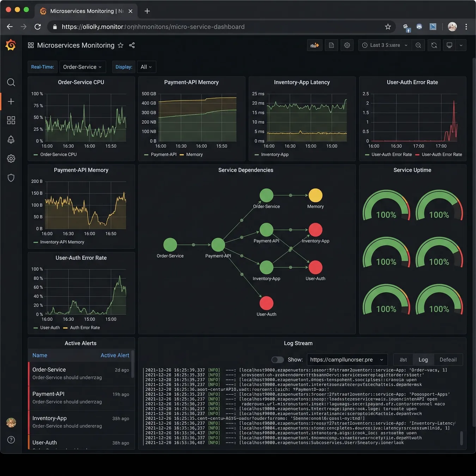The image size is (476, 476).
Task: Open the Order-Service CPU panel title
Action: coord(81,82)
